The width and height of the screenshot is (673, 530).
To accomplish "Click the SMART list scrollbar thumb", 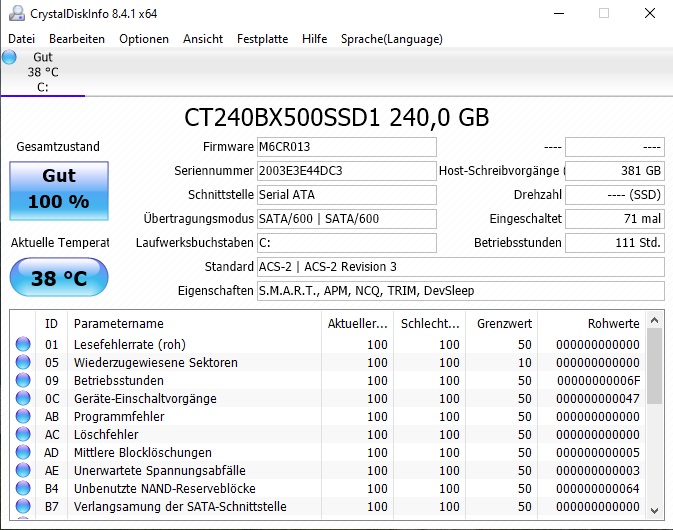I will (x=654, y=366).
